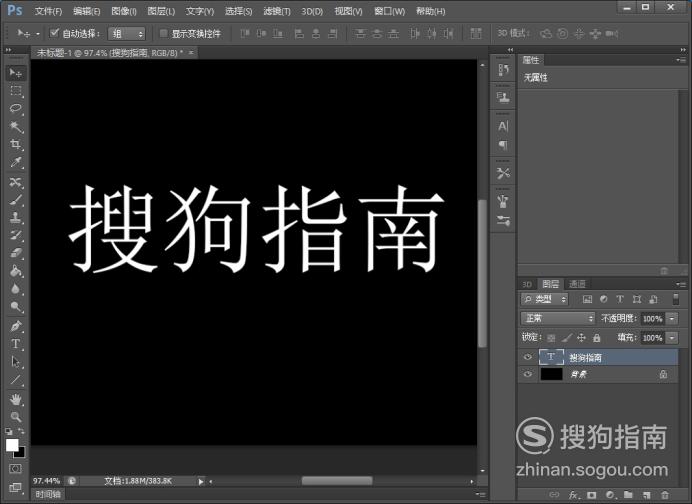692x504 pixels.
Task: Toggle lock layer position
Action: [x=582, y=338]
